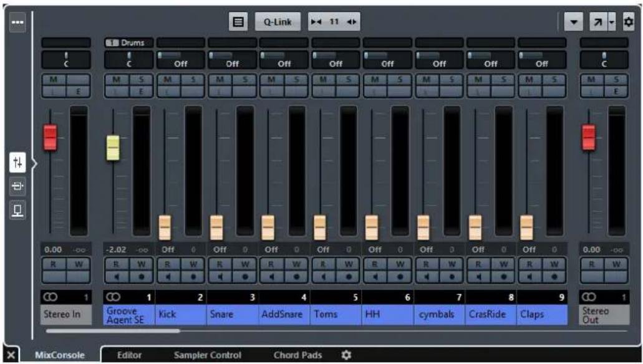Image resolution: width=643 pixels, height=364 pixels.
Task: Decrease the channel width with left arrows
Action: click(316, 22)
